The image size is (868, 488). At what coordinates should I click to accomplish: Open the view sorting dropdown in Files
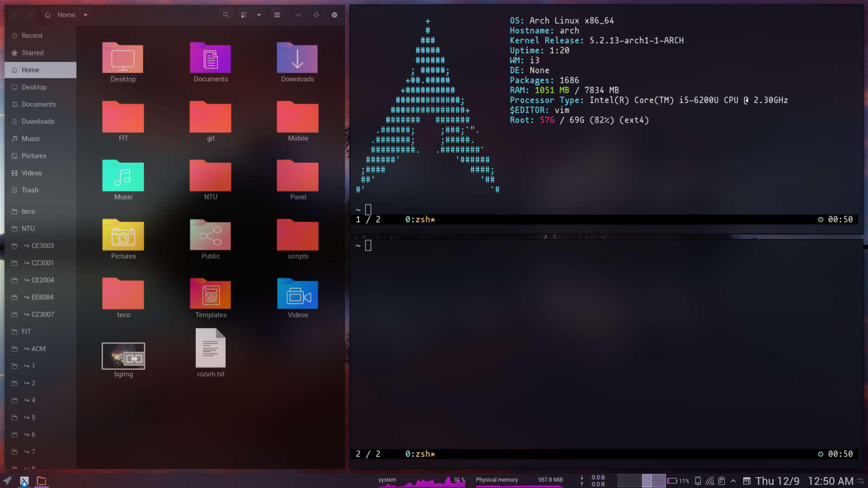click(x=259, y=15)
